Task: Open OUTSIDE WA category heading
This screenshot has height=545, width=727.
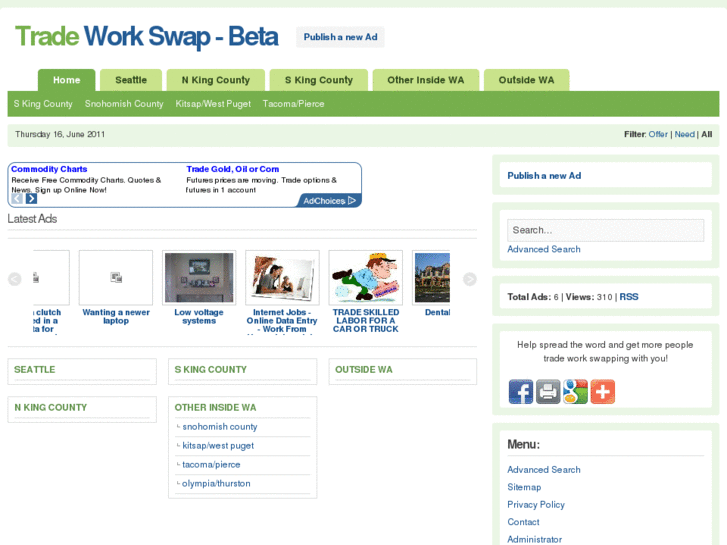Action: pos(364,370)
